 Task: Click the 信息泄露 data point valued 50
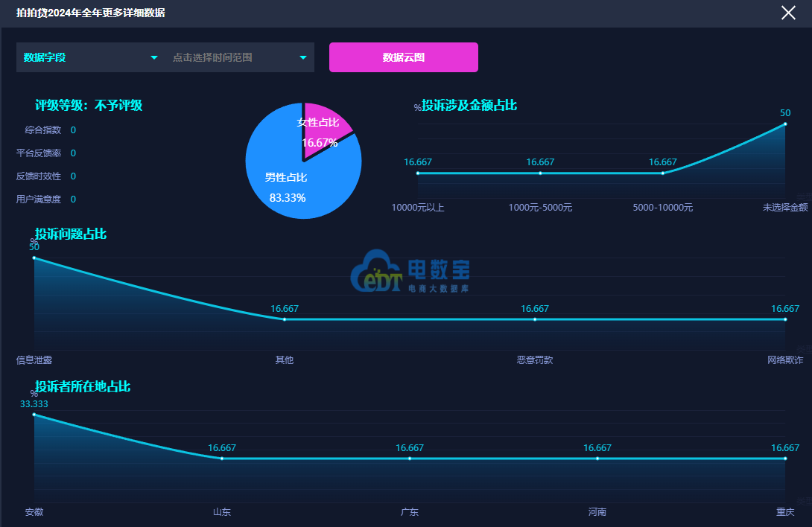(34, 258)
